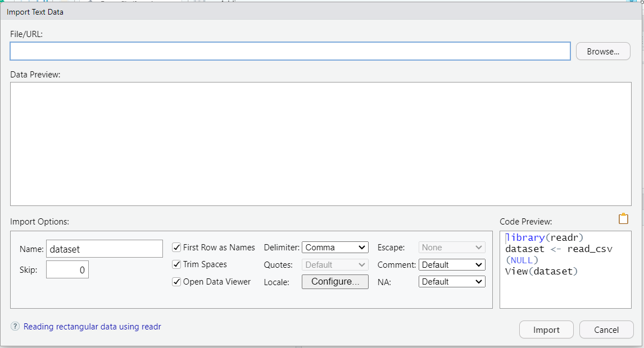This screenshot has width=644, height=348.
Task: Open the Reading rectangular data using readr link
Action: [92, 327]
